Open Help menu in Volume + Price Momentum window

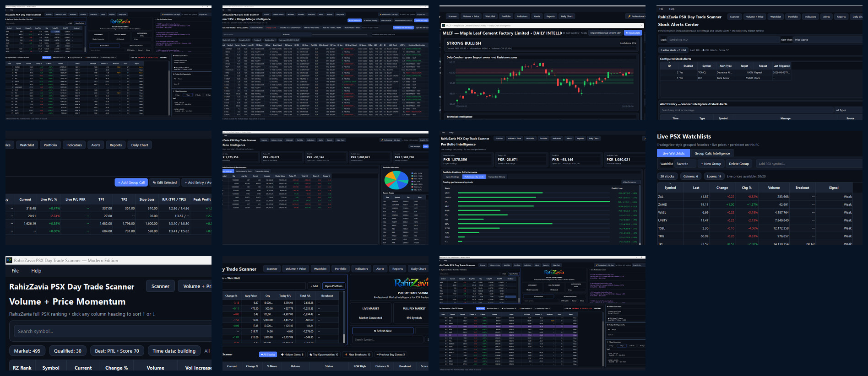[36, 271]
